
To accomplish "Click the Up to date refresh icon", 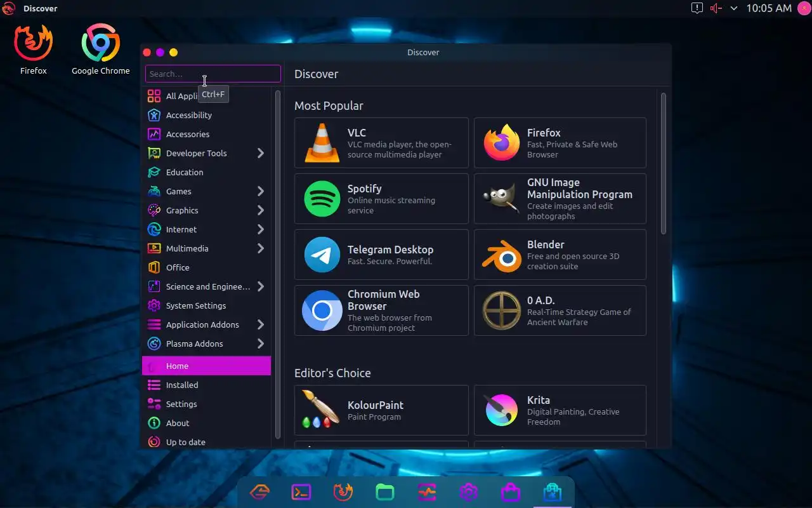I will click(x=154, y=442).
